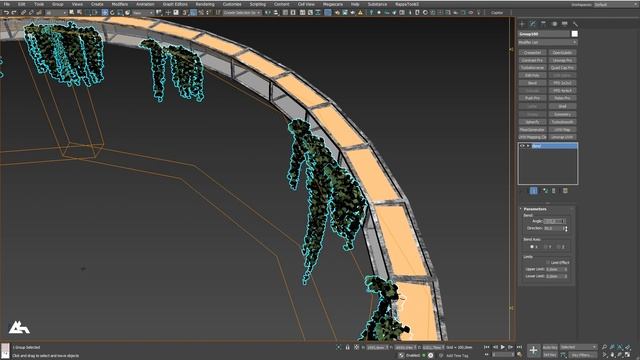Click the Shell modifier button

click(x=562, y=106)
